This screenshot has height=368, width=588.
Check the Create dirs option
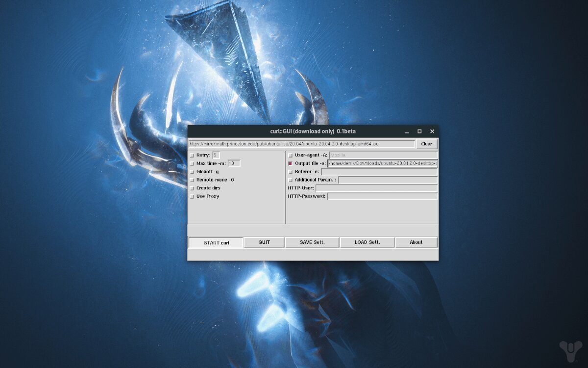(x=192, y=188)
